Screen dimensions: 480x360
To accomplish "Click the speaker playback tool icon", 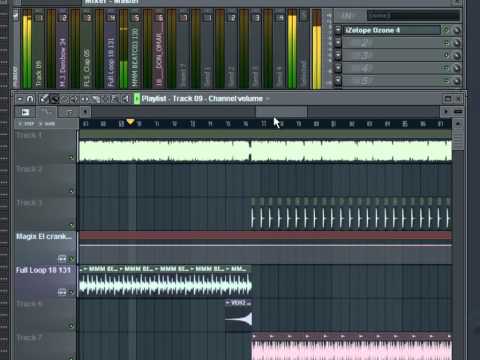I will [x=125, y=99].
